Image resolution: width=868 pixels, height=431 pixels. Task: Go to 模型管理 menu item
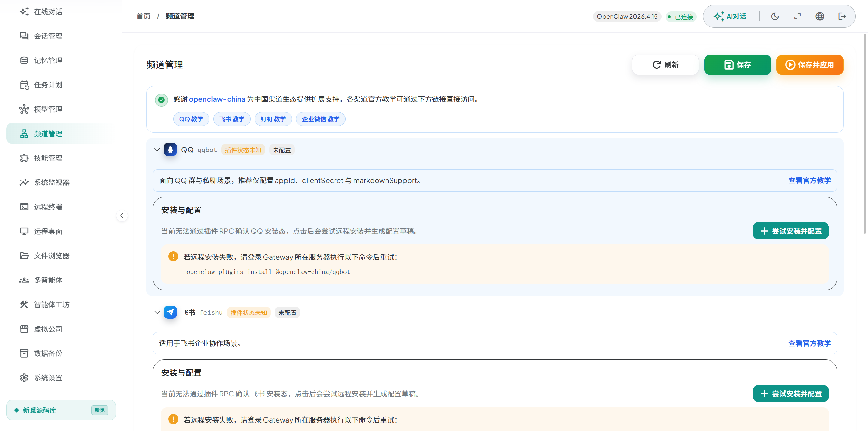click(x=48, y=109)
